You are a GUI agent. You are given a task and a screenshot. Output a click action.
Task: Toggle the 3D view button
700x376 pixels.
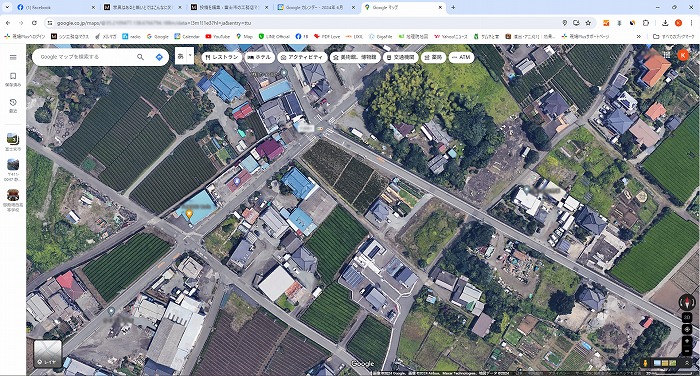tap(687, 317)
